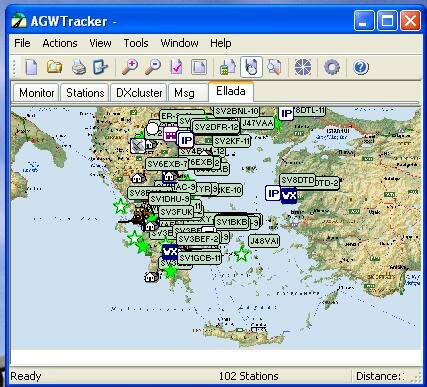The width and height of the screenshot is (427, 387).
Task: Click the checkmark document toolbar icon
Action: [176, 67]
